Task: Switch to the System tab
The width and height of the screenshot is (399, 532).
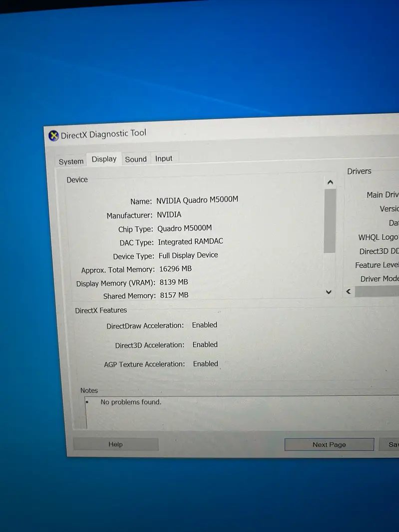Action: point(71,162)
